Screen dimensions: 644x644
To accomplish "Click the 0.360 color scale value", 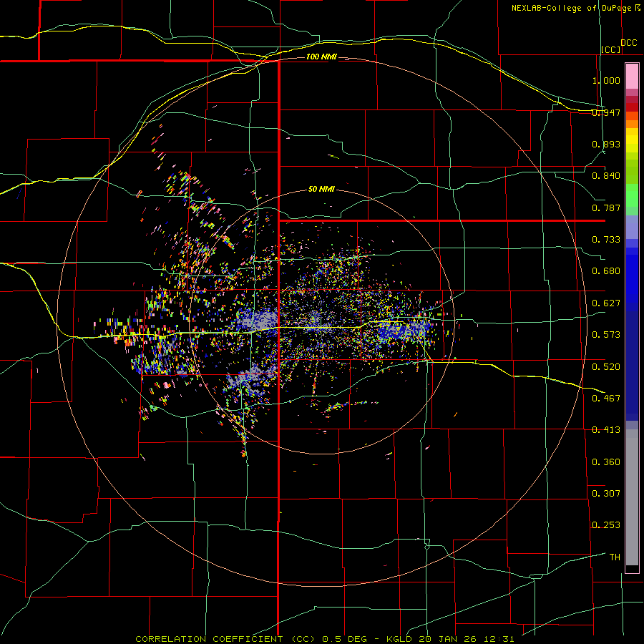I will pyautogui.click(x=606, y=462).
